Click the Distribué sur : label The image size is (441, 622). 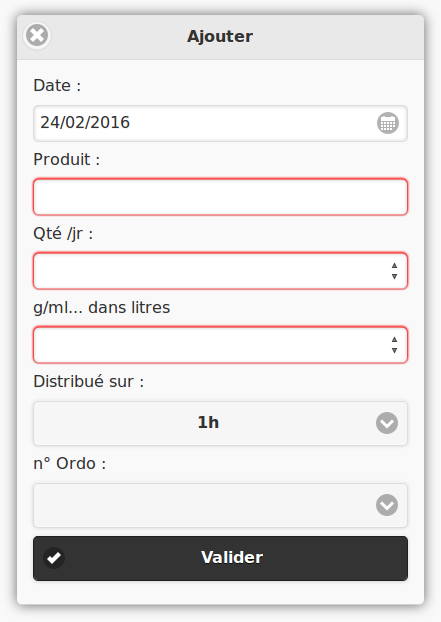[x=88, y=382]
